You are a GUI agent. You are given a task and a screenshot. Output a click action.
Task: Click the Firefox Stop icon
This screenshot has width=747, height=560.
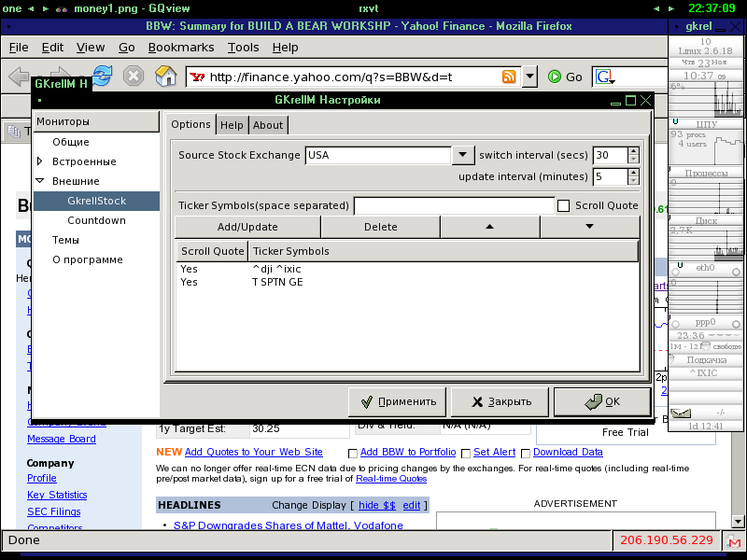point(134,77)
